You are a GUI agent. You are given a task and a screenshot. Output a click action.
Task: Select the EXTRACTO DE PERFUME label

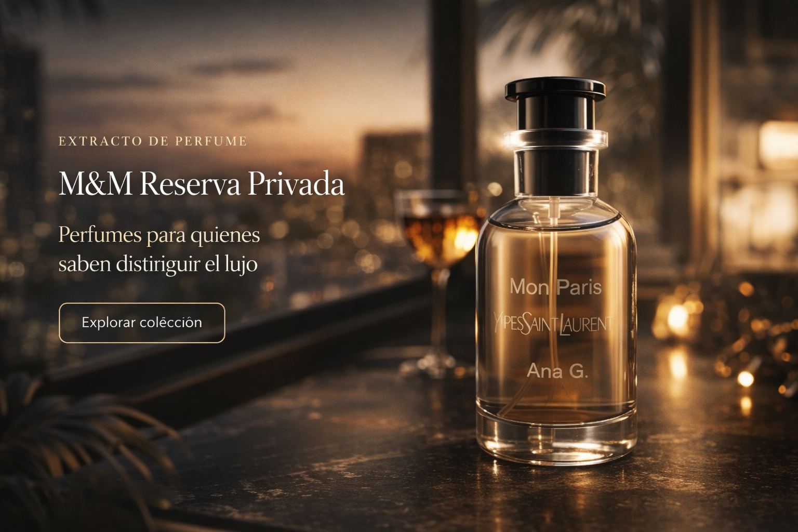(153, 141)
